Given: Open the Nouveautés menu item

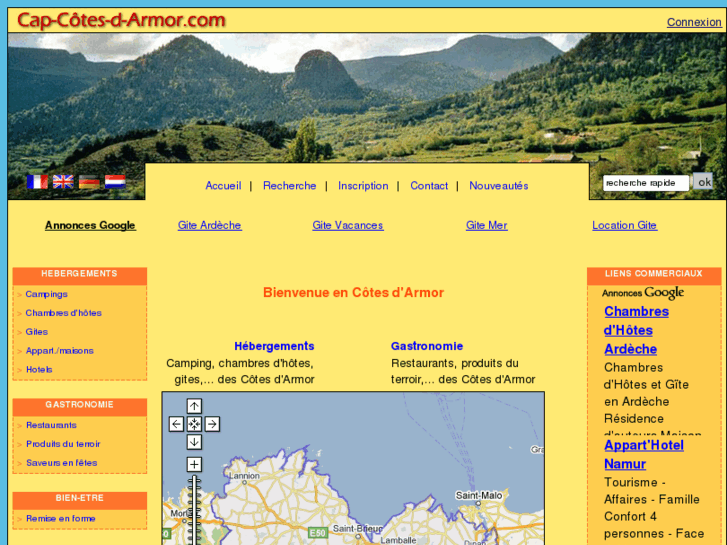Looking at the screenshot, I should 499,186.
